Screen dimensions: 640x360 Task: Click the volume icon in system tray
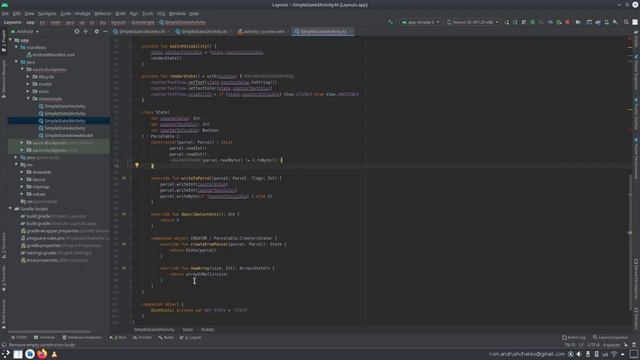579,354
